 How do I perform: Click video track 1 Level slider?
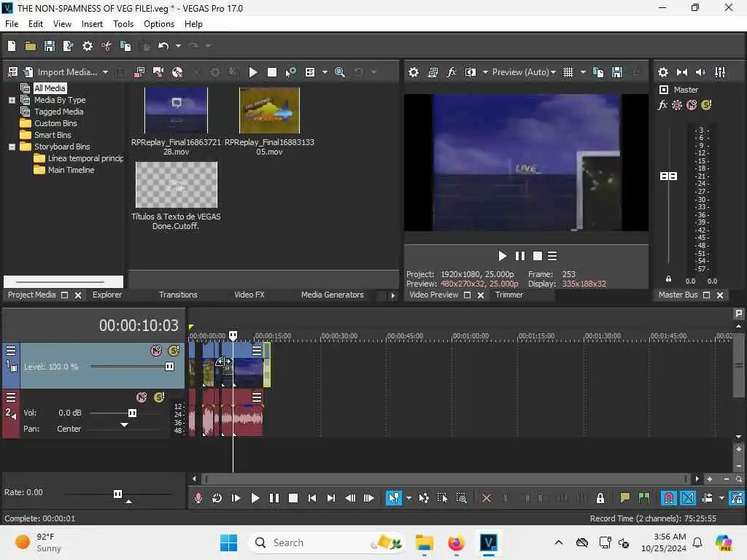pyautogui.click(x=169, y=367)
